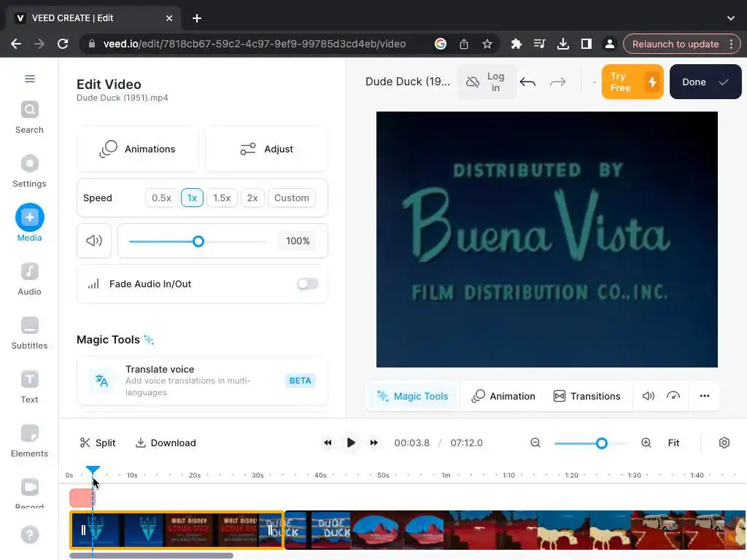Viewport: 747px width, 560px height.
Task: Skip forward in the timeline
Action: point(374,443)
